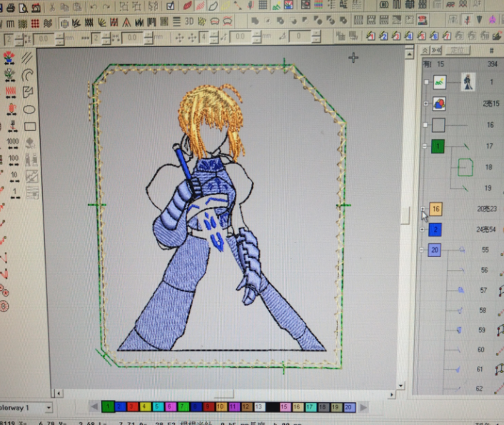Image resolution: width=504 pixels, height=425 pixels.
Task: Click the palette scroll left arrow
Action: 94,407
